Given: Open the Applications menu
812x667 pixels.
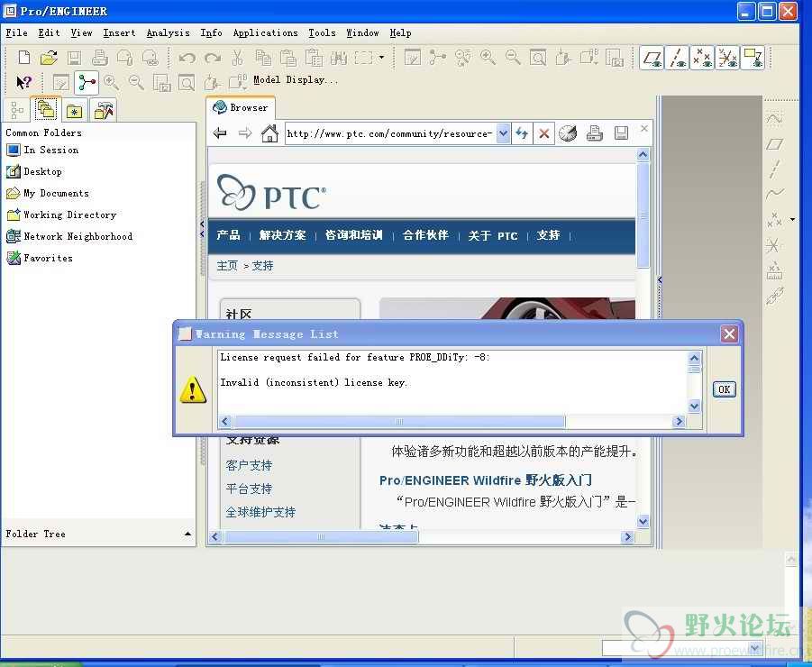Looking at the screenshot, I should [265, 32].
